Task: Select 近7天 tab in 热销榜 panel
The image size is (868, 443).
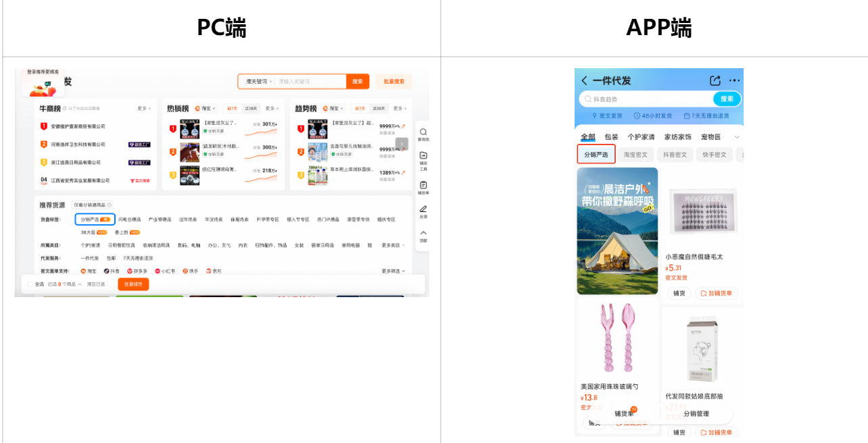Action: (232, 108)
